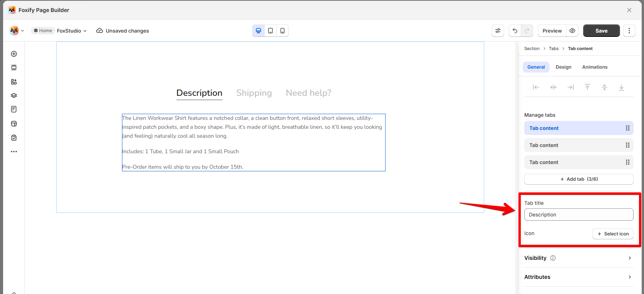Click the Unsaved changes cloud status
This screenshot has height=294, width=644.
[x=122, y=31]
